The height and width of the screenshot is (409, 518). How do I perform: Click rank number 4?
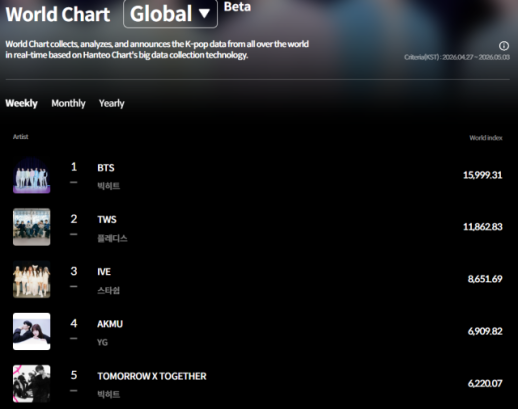point(74,323)
